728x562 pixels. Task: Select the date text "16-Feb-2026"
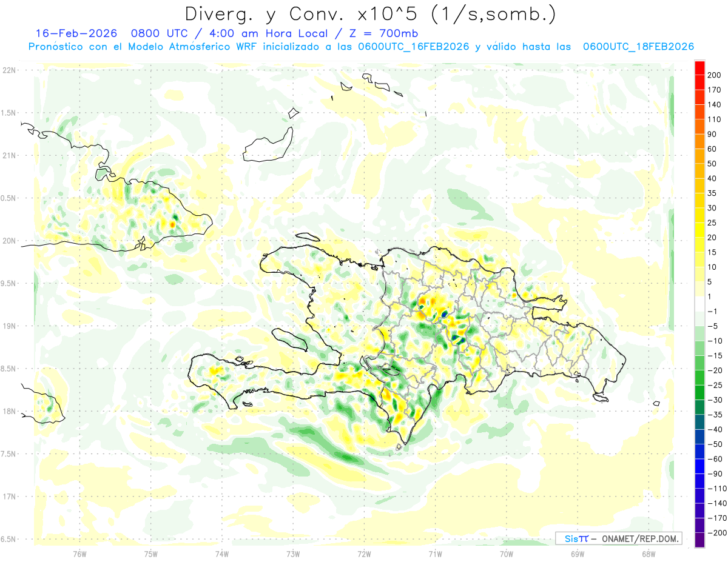75,33
